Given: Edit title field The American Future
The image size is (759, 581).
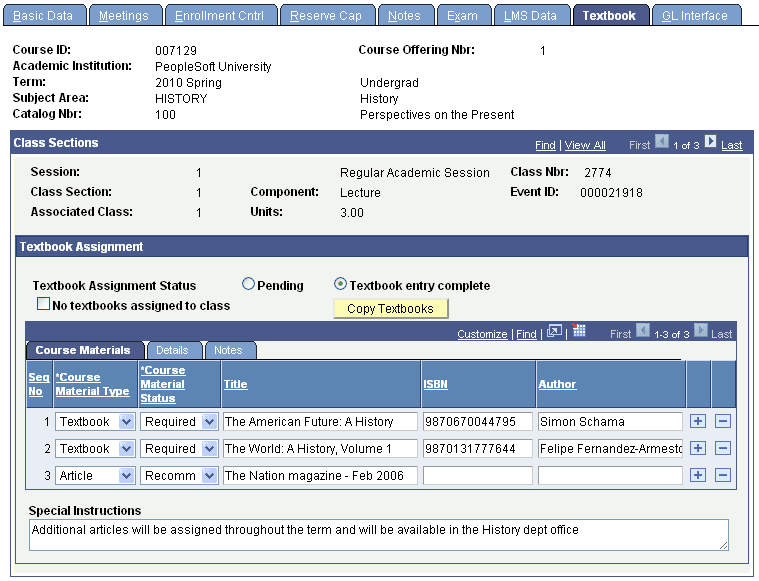Looking at the screenshot, I should [x=320, y=422].
